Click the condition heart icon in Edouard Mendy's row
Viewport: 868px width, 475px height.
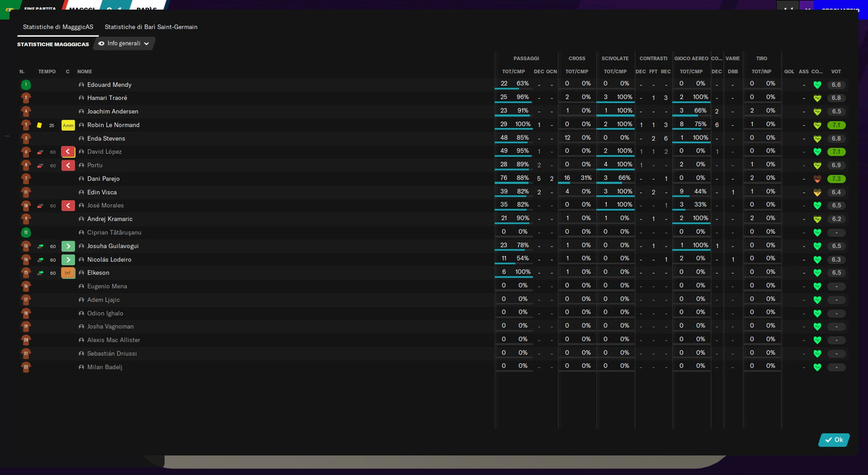(817, 85)
